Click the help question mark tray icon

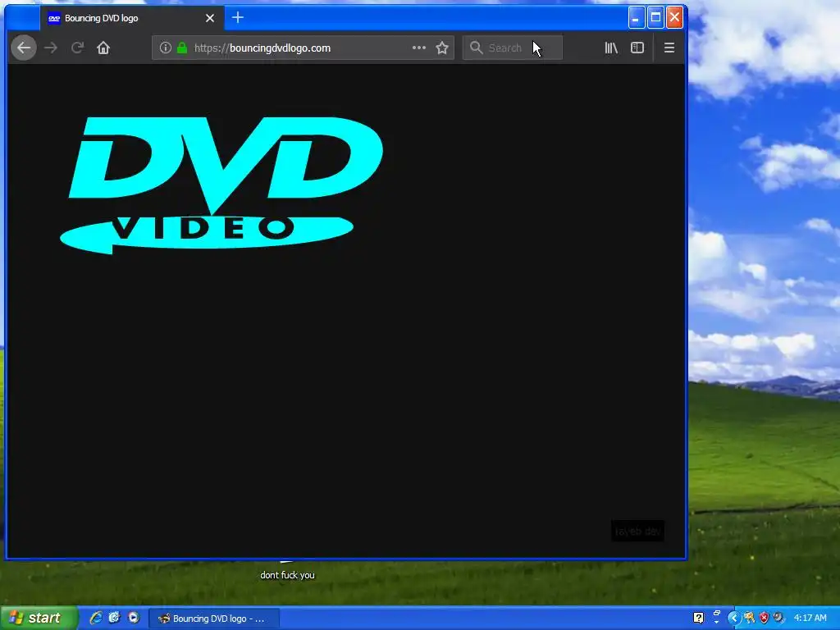[699, 618]
